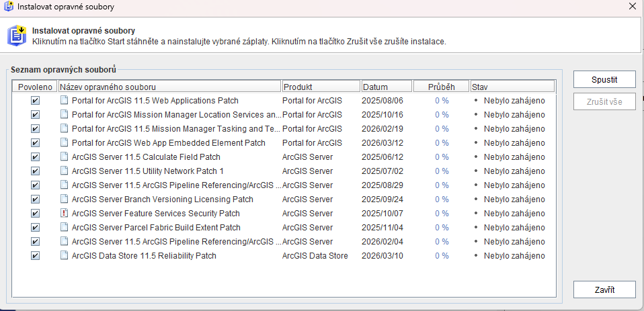Click the patch installer icon in title bar
Viewport: 644px width, 311px height.
point(9,7)
